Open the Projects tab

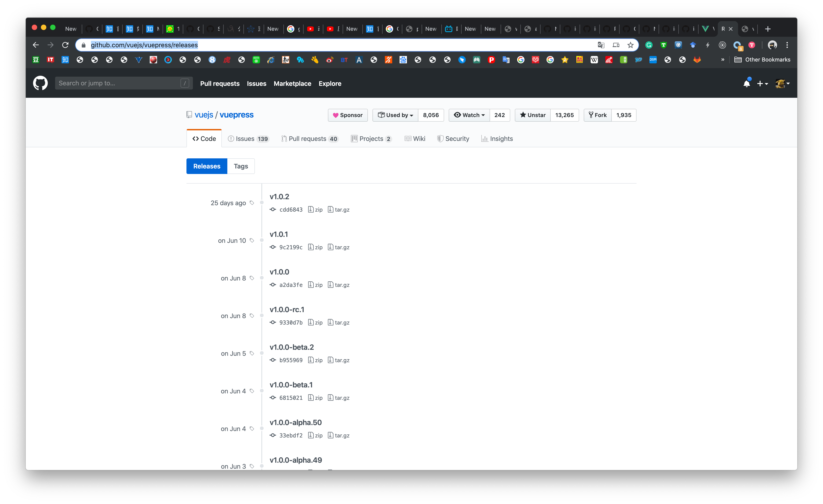click(371, 139)
